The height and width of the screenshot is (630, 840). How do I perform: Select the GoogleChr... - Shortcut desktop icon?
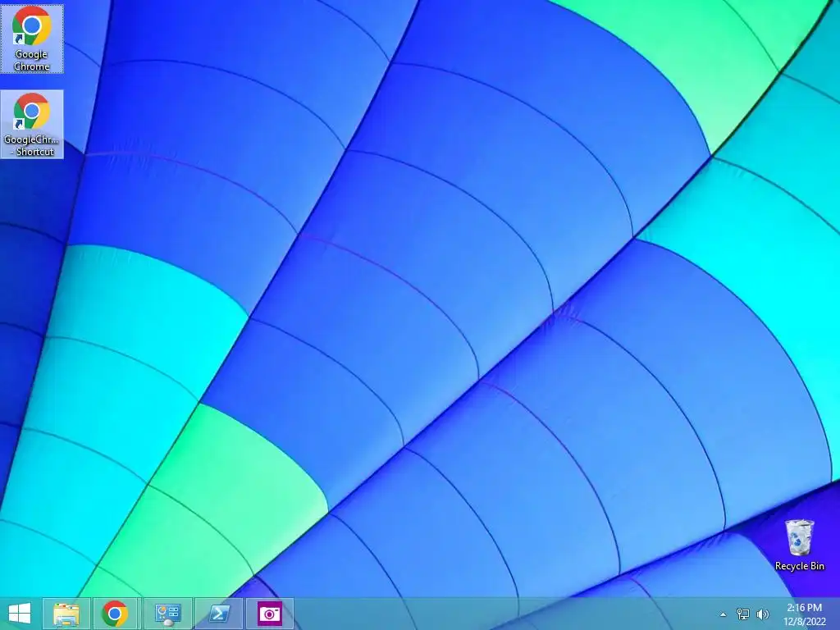(x=32, y=125)
